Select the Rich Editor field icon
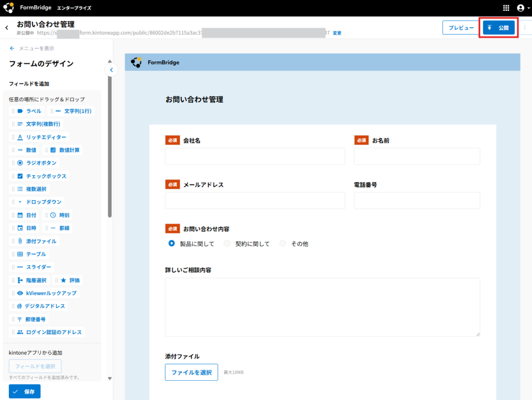Image resolution: width=532 pixels, height=400 pixels. [20, 137]
